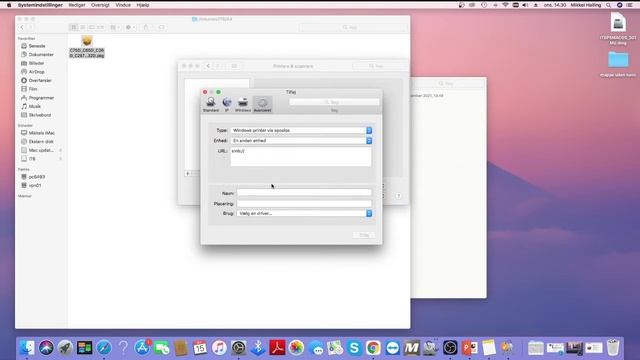This screenshot has height=360, width=640.
Task: Select Finder list view button
Action: 82,27
